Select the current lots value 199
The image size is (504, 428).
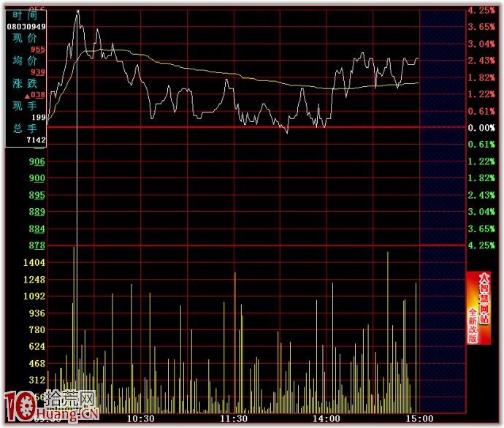pyautogui.click(x=39, y=118)
